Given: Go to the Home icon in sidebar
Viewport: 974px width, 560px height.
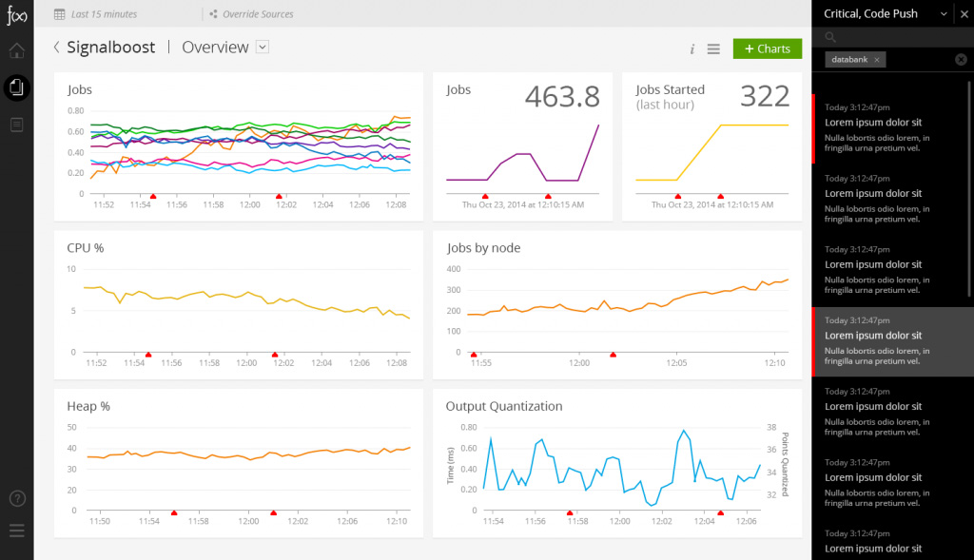Looking at the screenshot, I should pos(16,51).
